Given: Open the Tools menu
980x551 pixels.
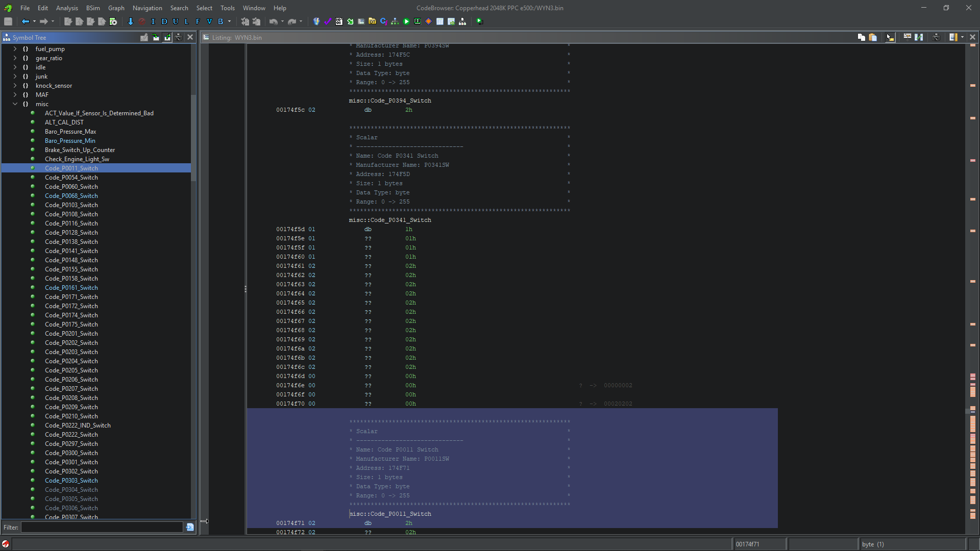Looking at the screenshot, I should point(228,8).
